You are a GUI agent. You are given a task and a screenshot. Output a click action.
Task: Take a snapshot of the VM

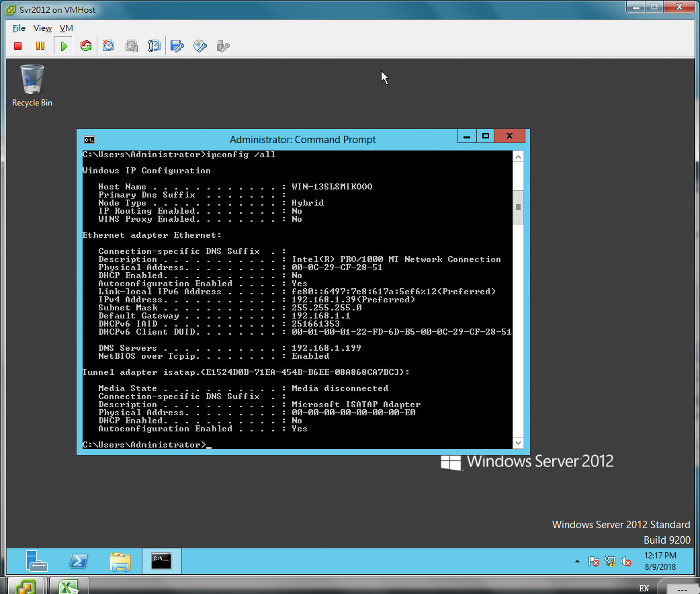pos(108,46)
